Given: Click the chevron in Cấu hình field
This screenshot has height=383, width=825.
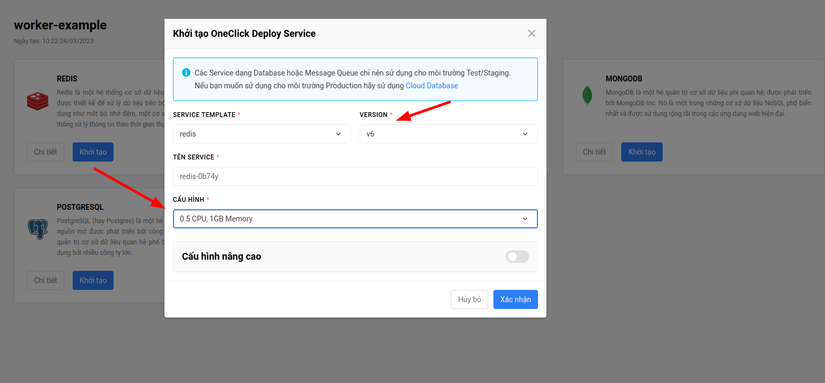Looking at the screenshot, I should (x=525, y=219).
